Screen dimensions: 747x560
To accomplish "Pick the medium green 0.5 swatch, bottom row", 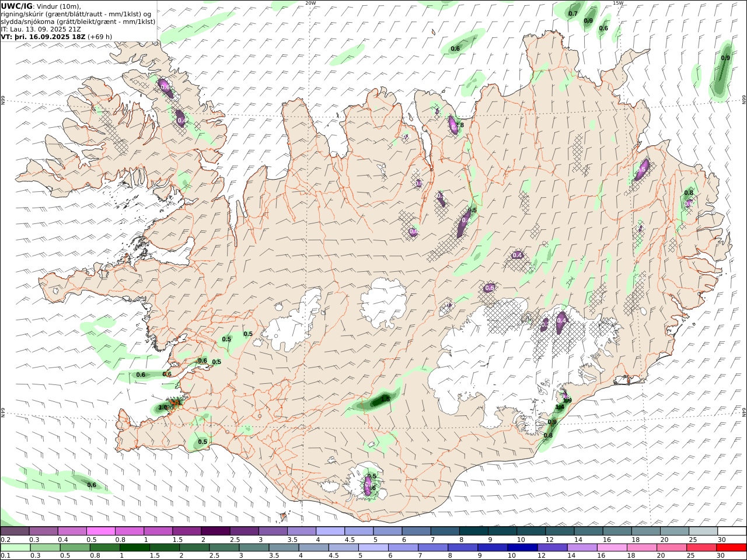I will [75, 548].
